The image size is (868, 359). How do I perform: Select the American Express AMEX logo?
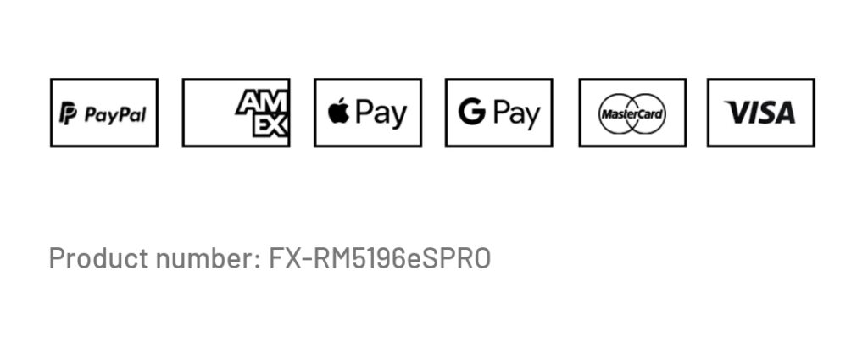pos(262,113)
